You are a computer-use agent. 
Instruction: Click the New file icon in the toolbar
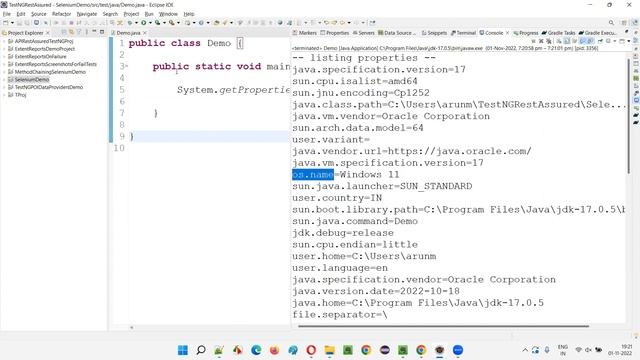coord(5,22)
